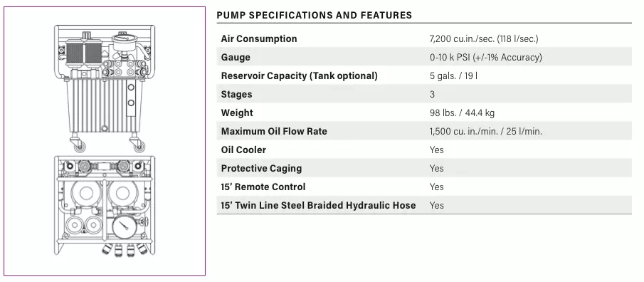Click the left large round motor in the top view
This screenshot has width=644, height=282.
click(86, 194)
